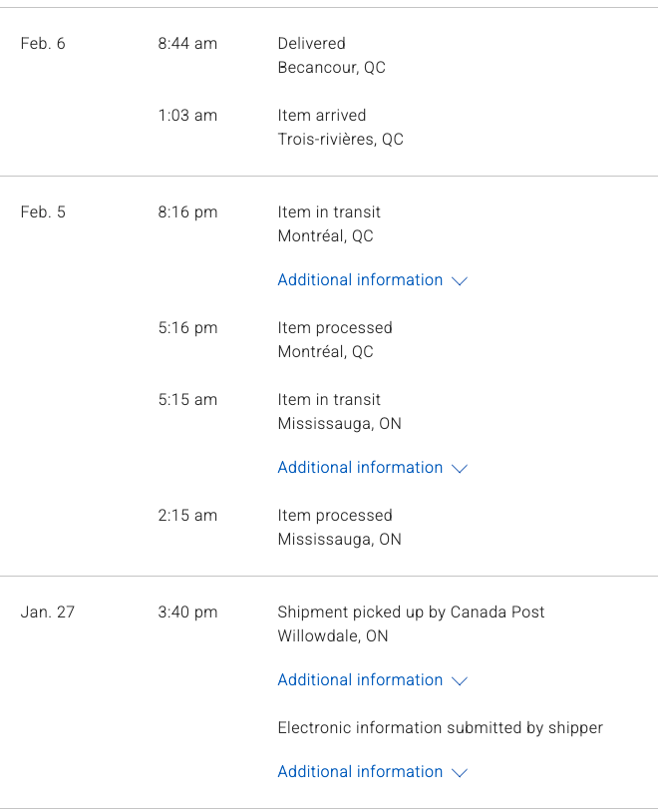Image resolution: width=658 pixels, height=812 pixels.
Task: Click chevron beside Mississauga in-transit Additional information
Action: pos(460,469)
